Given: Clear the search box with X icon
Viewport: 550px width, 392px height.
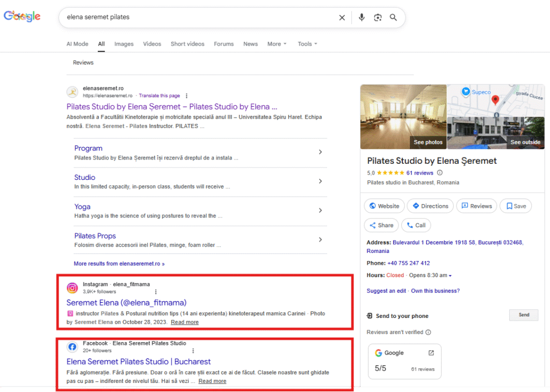Looking at the screenshot, I should 342,18.
